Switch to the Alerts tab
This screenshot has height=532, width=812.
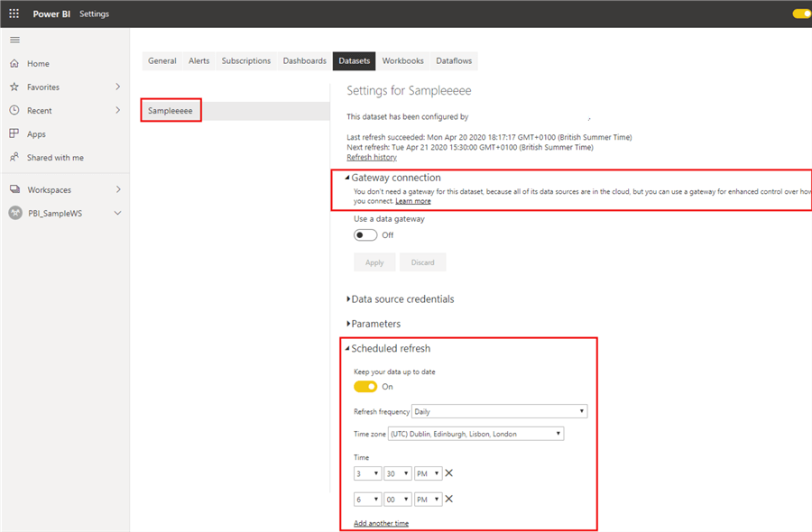(x=198, y=60)
